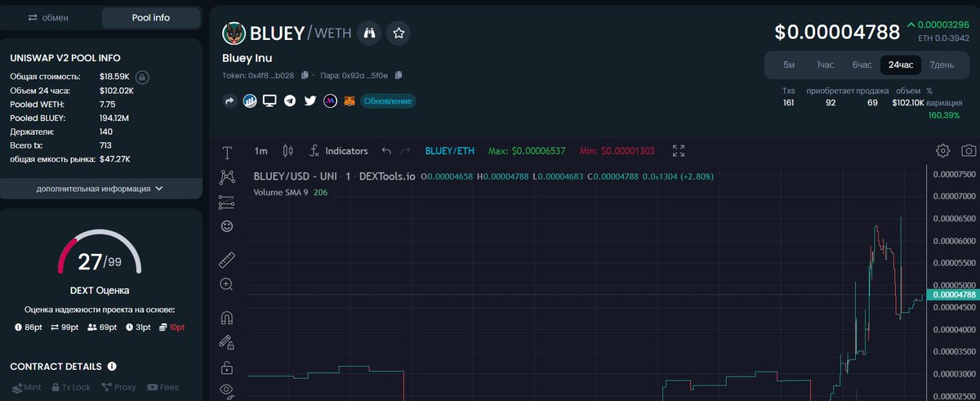Image resolution: width=980 pixels, height=401 pixels.
Task: Click the BLUEY token logo avatar
Action: click(234, 33)
